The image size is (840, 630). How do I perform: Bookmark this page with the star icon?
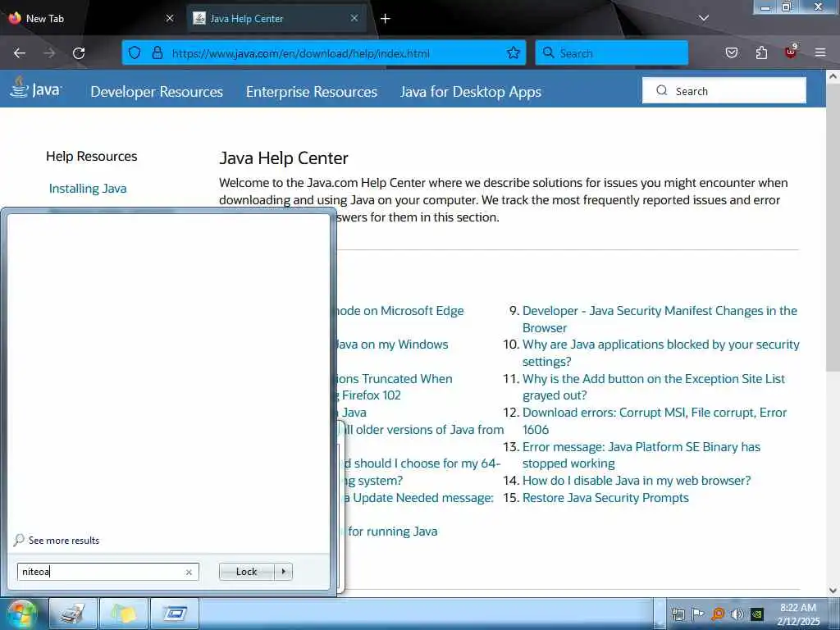point(514,52)
